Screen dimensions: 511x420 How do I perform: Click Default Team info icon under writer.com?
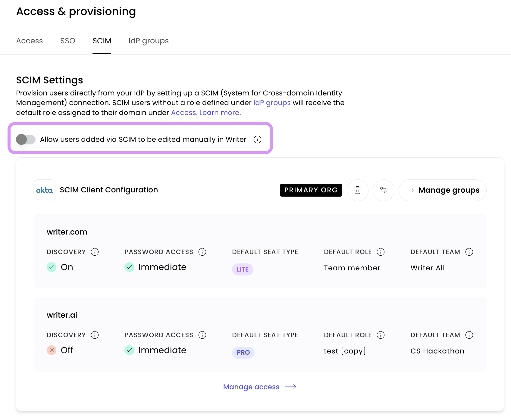click(469, 252)
